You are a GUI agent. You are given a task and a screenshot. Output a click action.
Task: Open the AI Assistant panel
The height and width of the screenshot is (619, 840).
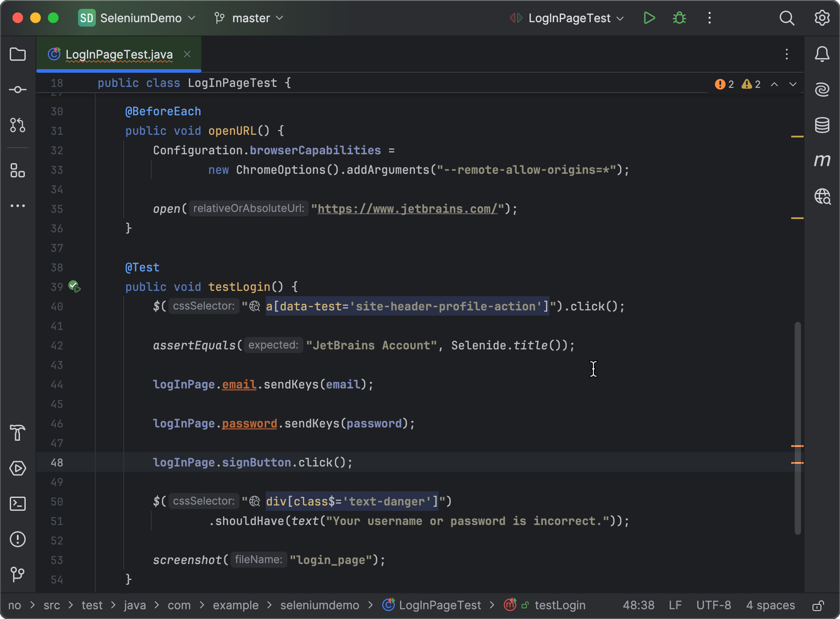[x=822, y=89]
